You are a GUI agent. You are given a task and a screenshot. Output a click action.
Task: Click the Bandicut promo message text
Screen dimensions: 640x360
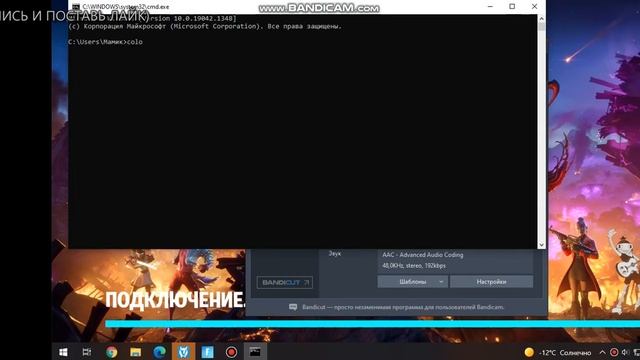pyautogui.click(x=403, y=307)
